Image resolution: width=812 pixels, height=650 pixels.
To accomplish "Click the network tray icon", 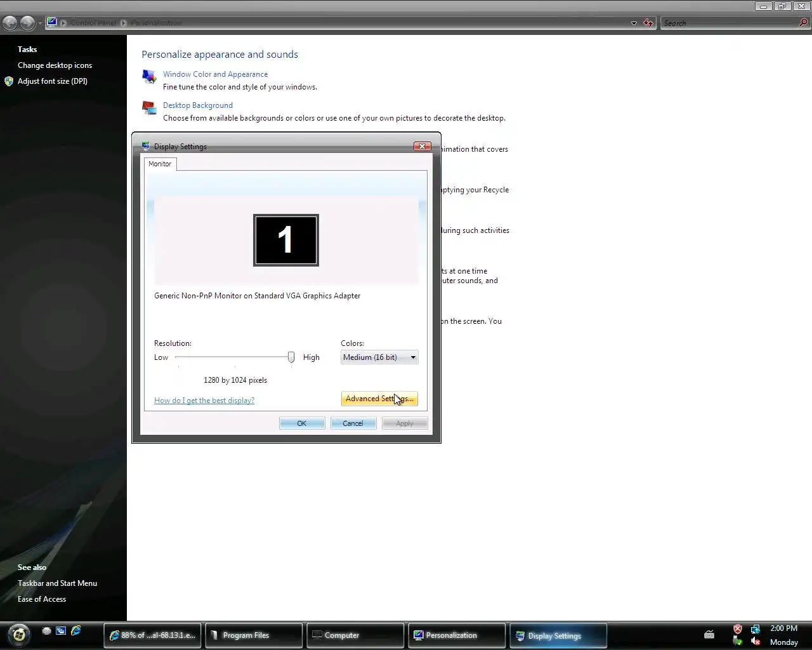I will coord(756,629).
